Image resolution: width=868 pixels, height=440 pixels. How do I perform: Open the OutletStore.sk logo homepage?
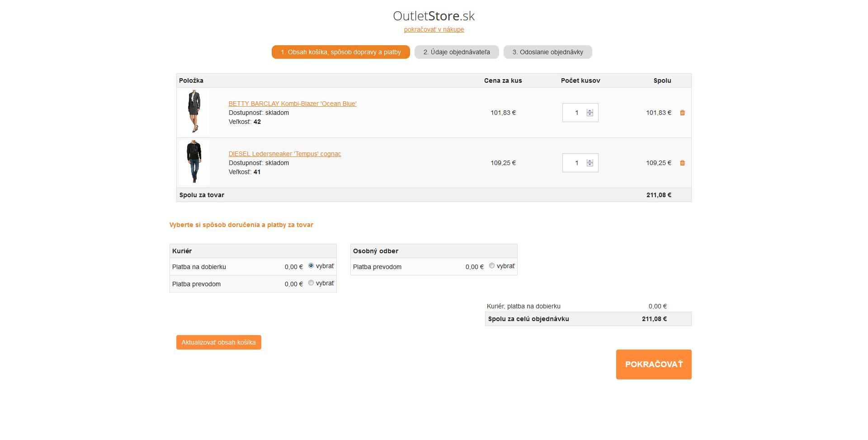[x=434, y=16]
